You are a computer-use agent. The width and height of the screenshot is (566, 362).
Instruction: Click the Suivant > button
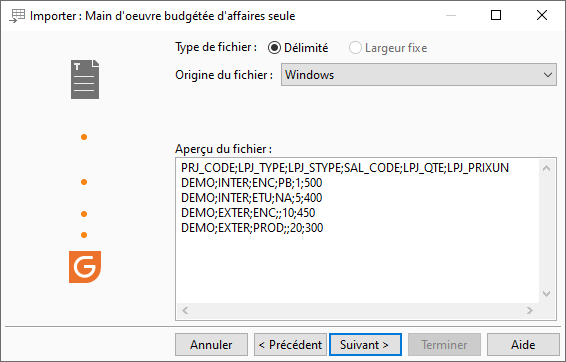point(365,345)
